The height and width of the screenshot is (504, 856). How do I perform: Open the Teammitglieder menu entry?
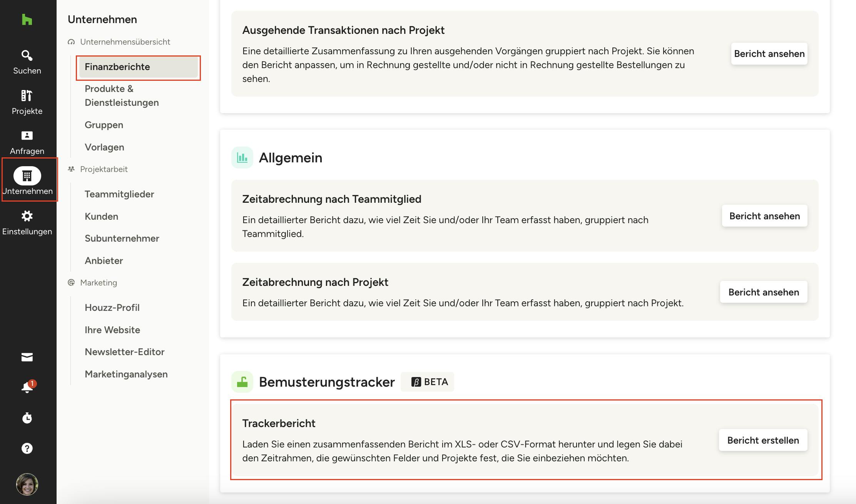tap(119, 194)
